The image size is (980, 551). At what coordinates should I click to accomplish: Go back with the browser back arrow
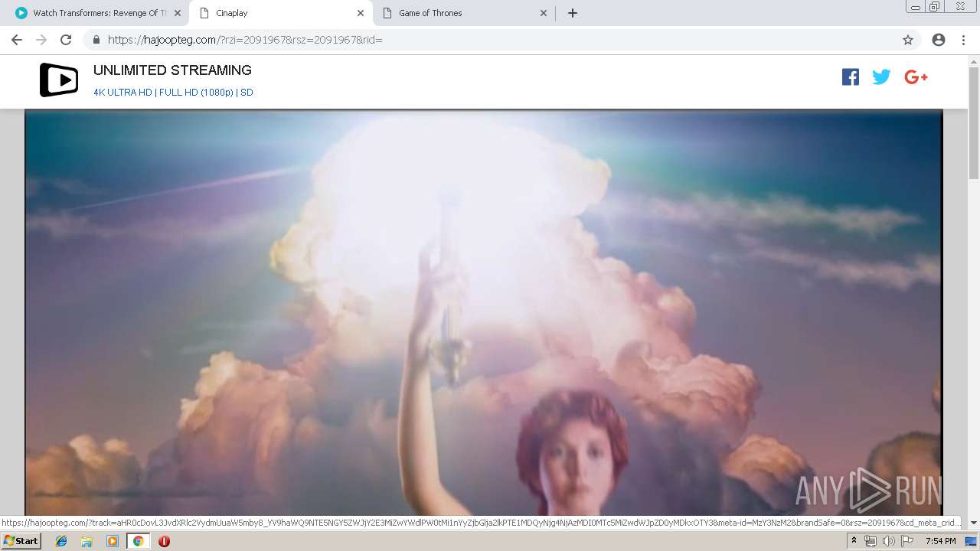[17, 40]
